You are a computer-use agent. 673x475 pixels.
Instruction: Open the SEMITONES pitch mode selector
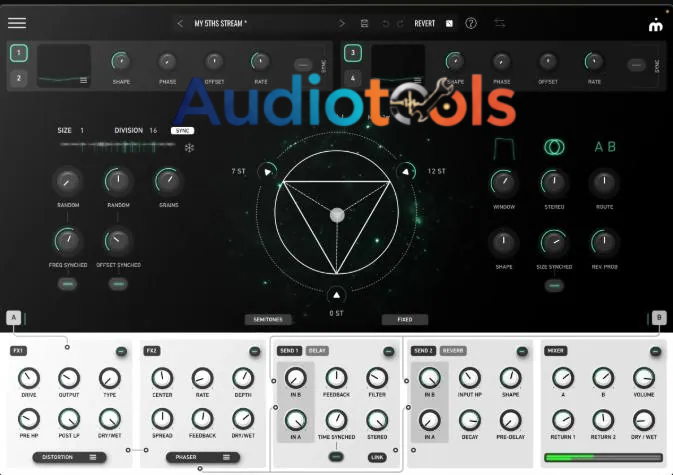[x=268, y=320]
